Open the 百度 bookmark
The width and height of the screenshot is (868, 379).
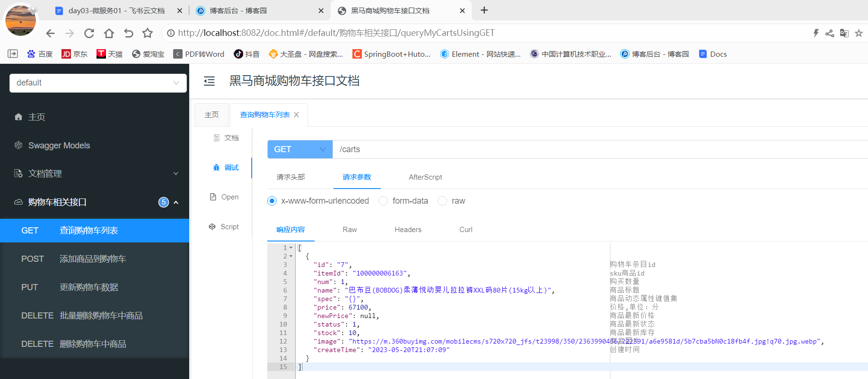[40, 54]
